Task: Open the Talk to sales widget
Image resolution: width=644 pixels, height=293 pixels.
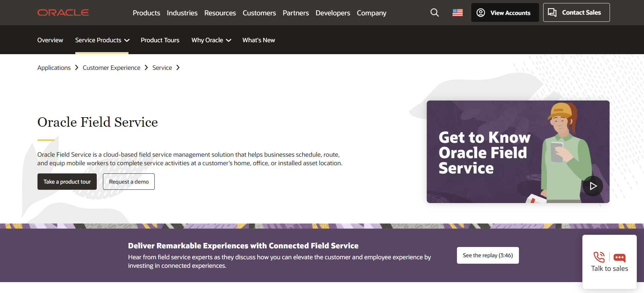Action: pos(609,262)
